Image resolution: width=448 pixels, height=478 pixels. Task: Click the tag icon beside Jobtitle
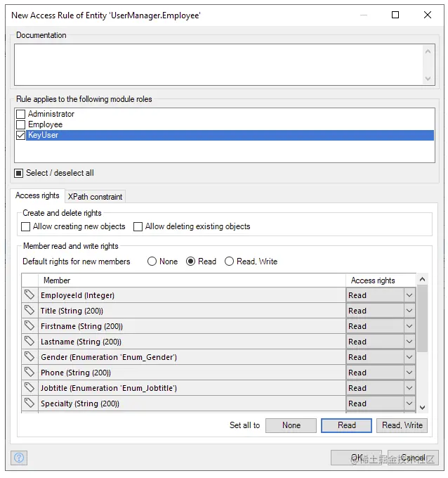pos(29,387)
